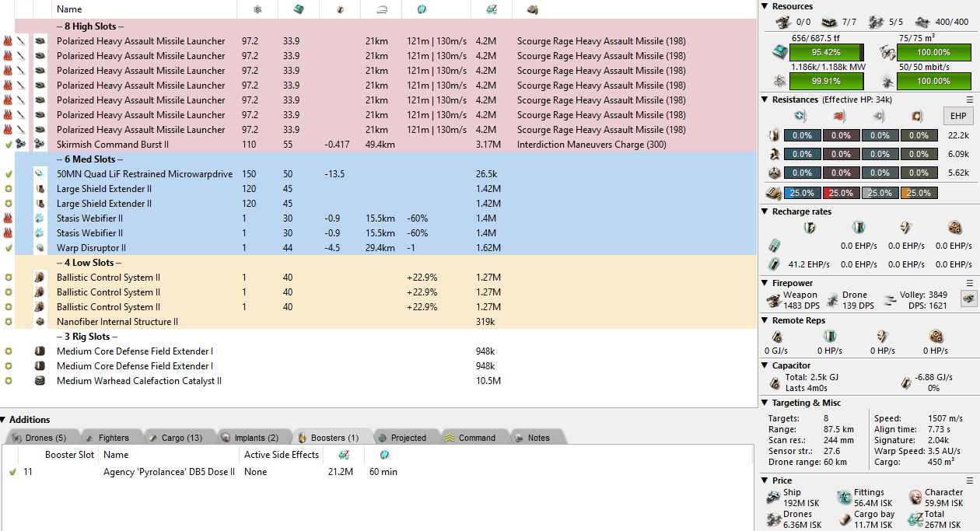Click the 50MN Microwarpdrive module icon
Viewport: 980px width, 531px height.
[x=40, y=174]
